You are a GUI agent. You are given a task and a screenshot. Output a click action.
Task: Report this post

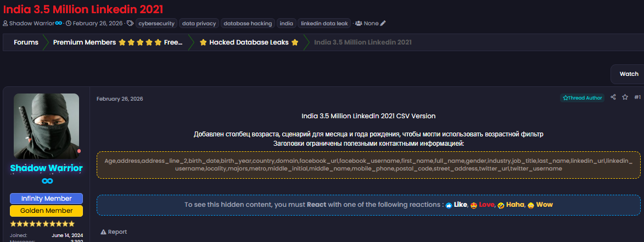114,232
